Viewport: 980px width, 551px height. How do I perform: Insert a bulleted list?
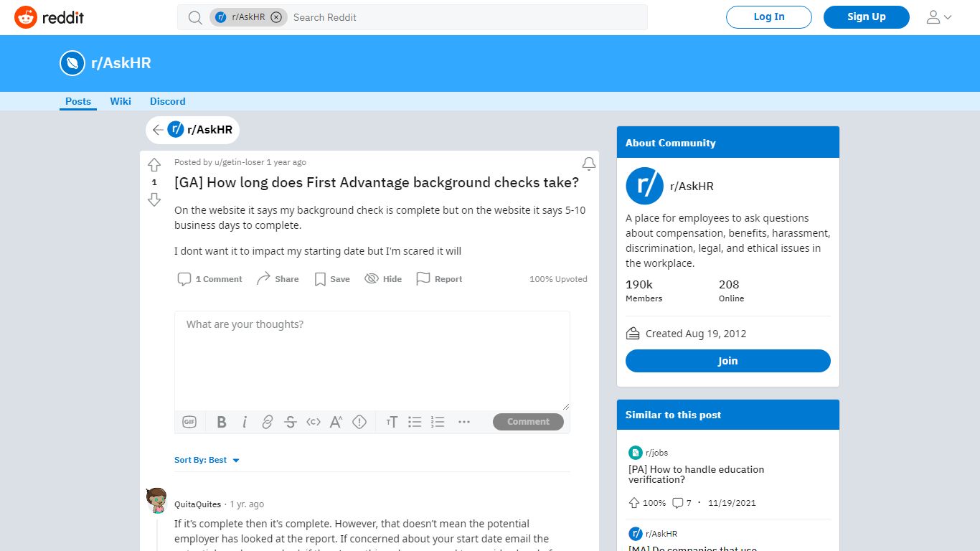point(415,422)
